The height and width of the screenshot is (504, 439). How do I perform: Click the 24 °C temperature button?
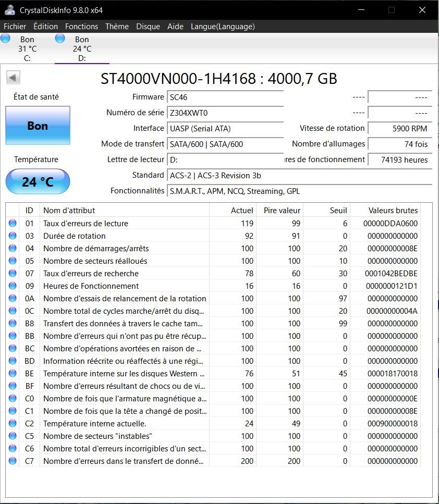tap(38, 181)
